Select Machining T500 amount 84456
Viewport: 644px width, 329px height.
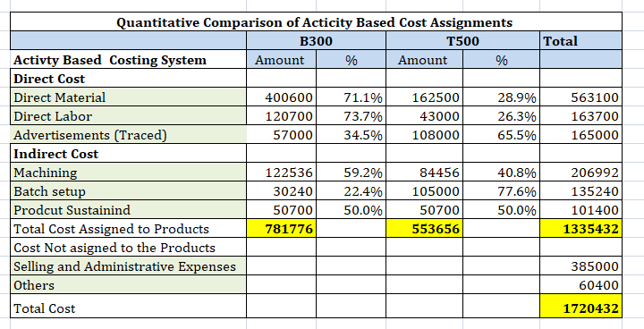tap(424, 173)
